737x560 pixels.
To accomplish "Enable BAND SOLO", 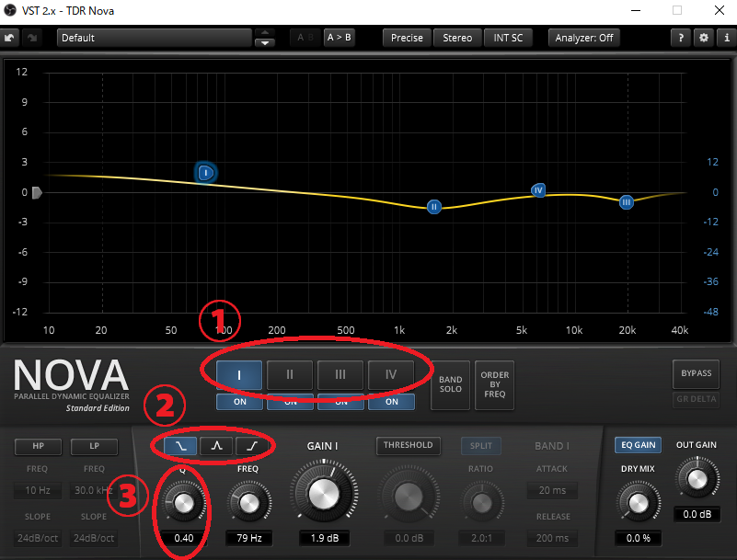I will pos(450,384).
